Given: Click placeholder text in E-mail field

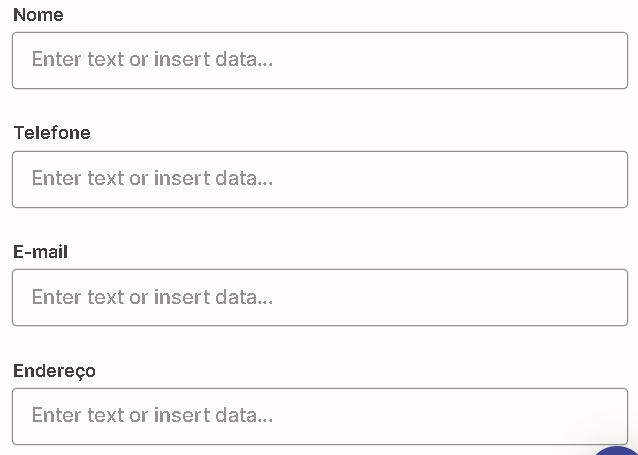Looking at the screenshot, I should pyautogui.click(x=152, y=297).
